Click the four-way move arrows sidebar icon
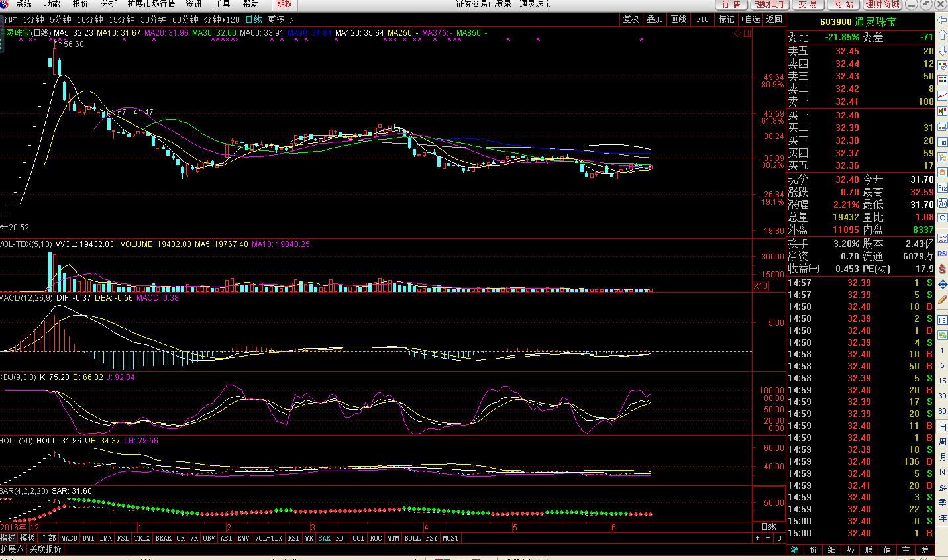Viewport: 948px width, 560px height. [942, 285]
